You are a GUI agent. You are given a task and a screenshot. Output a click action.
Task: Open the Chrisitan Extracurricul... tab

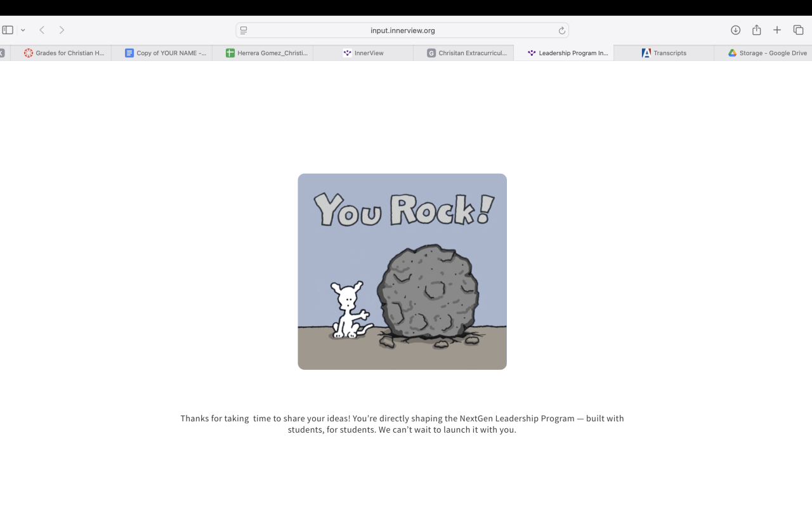464,53
